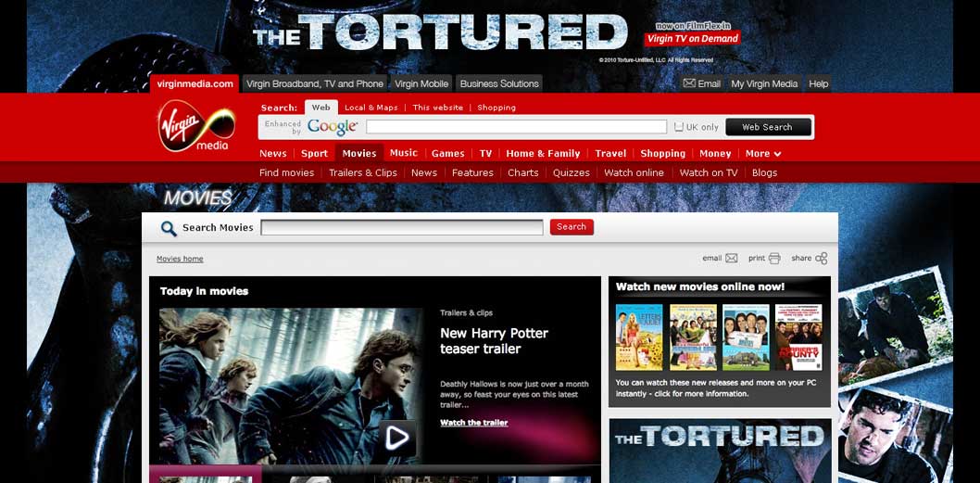Open the Business Solutions tab
The width and height of the screenshot is (980, 483).
click(499, 83)
